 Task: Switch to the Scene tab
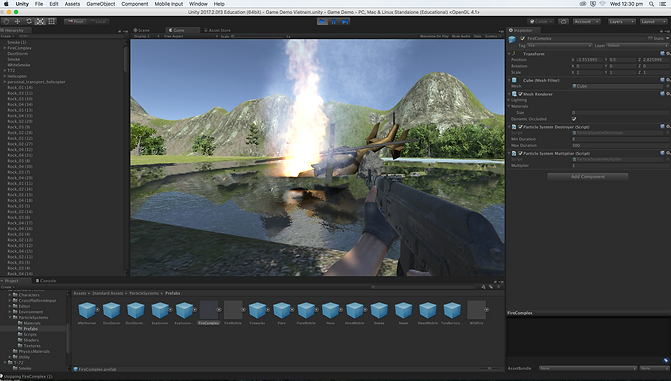point(142,30)
